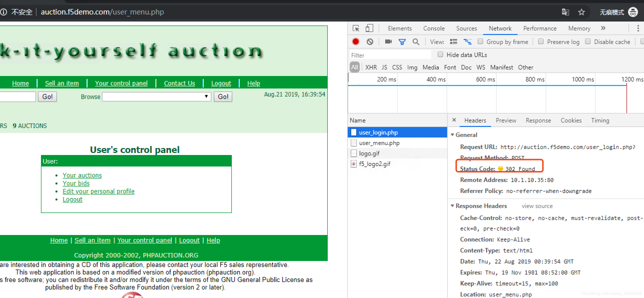Open network search magnifier icon
Screen dimensions: 644x298
(x=416, y=42)
